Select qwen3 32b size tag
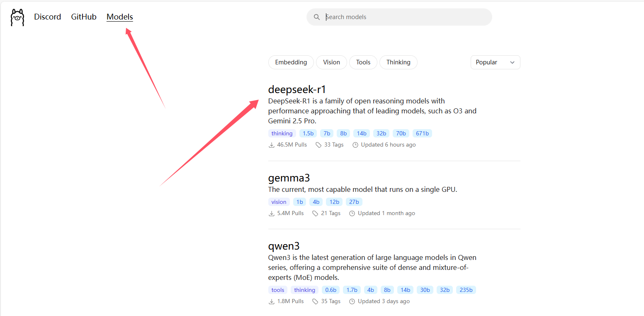644x316 pixels. tap(445, 290)
